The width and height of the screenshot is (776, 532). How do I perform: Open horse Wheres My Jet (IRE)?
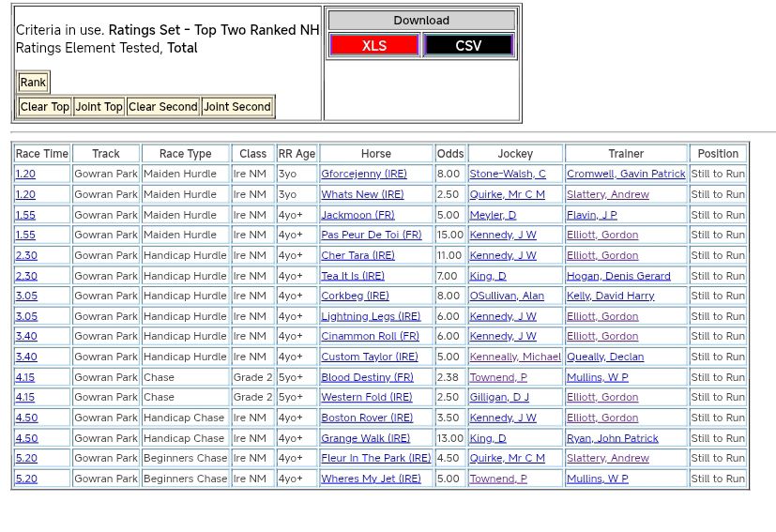(371, 479)
